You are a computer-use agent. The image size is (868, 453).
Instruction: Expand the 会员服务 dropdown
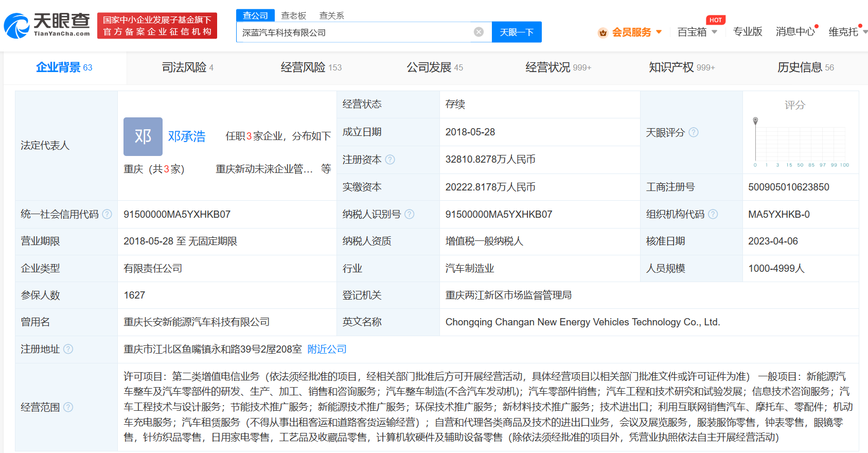pyautogui.click(x=659, y=32)
